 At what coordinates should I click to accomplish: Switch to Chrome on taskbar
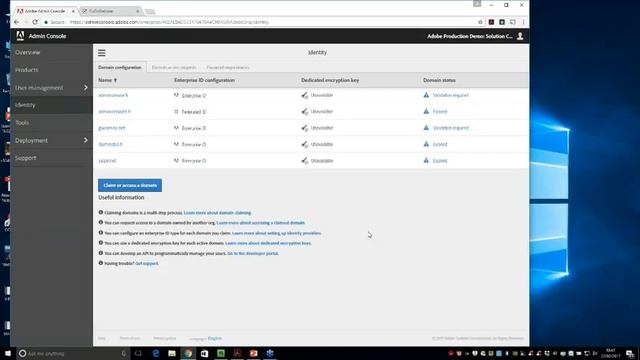click(188, 353)
